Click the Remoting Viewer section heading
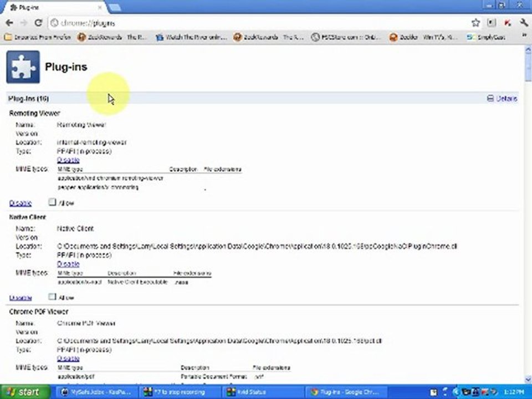The height and width of the screenshot is (399, 532). click(x=34, y=113)
